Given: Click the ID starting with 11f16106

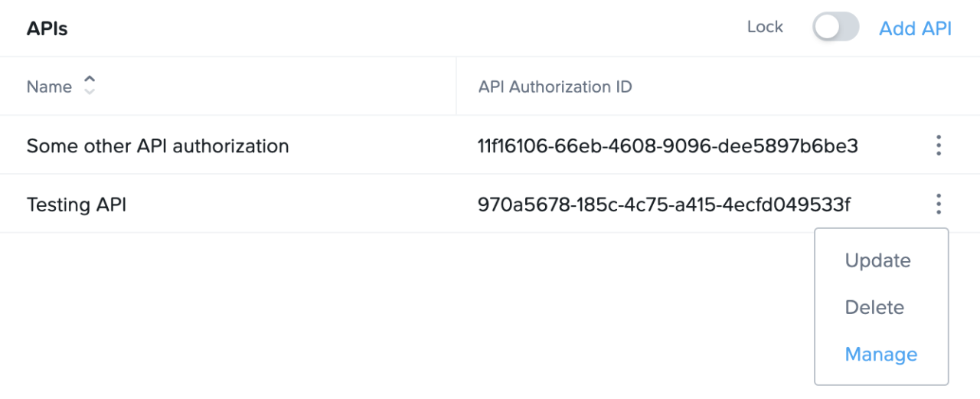Looking at the screenshot, I should (x=668, y=146).
